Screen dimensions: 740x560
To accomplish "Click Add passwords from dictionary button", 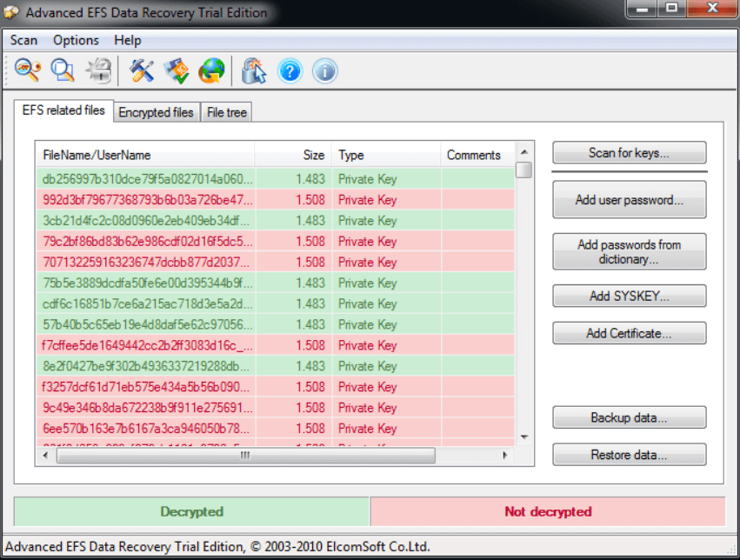I will click(x=629, y=251).
